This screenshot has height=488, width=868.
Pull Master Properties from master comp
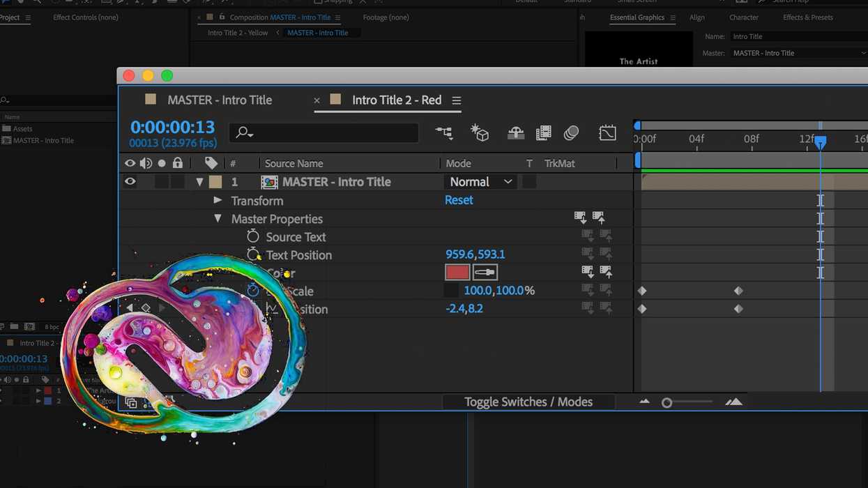(580, 218)
